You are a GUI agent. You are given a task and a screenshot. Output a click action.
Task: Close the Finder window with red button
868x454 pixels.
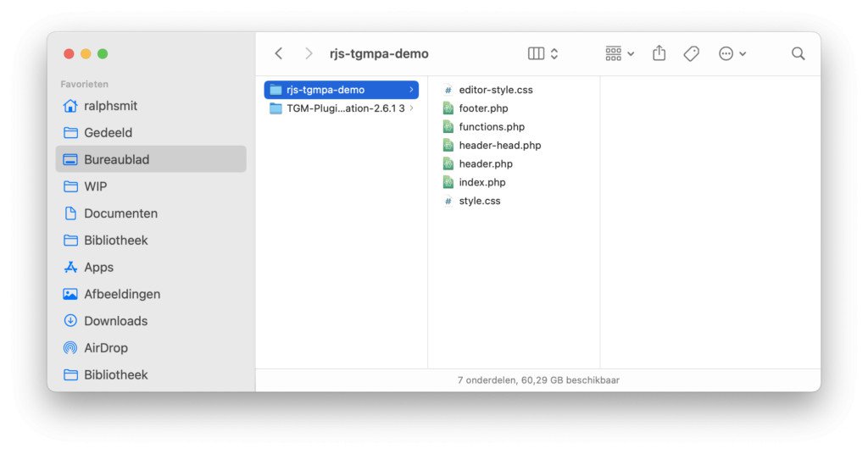point(69,53)
